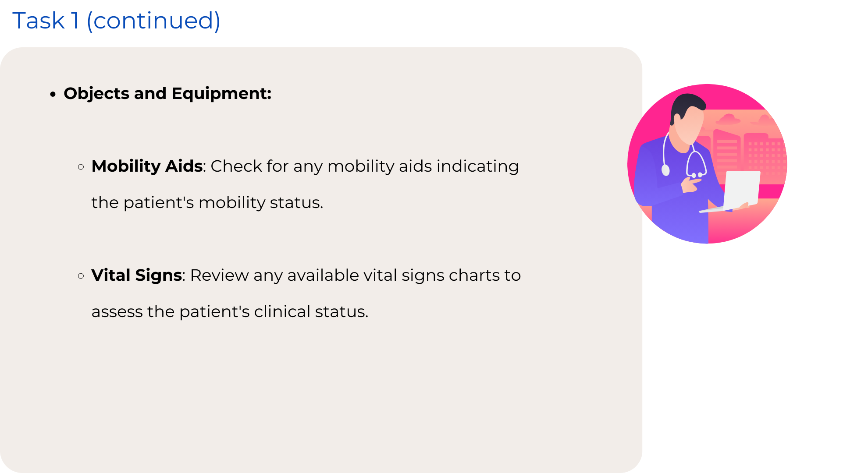This screenshot has width=868, height=473.
Task: Click the text 'assess the patient's clinical status.'
Action: [x=230, y=312]
